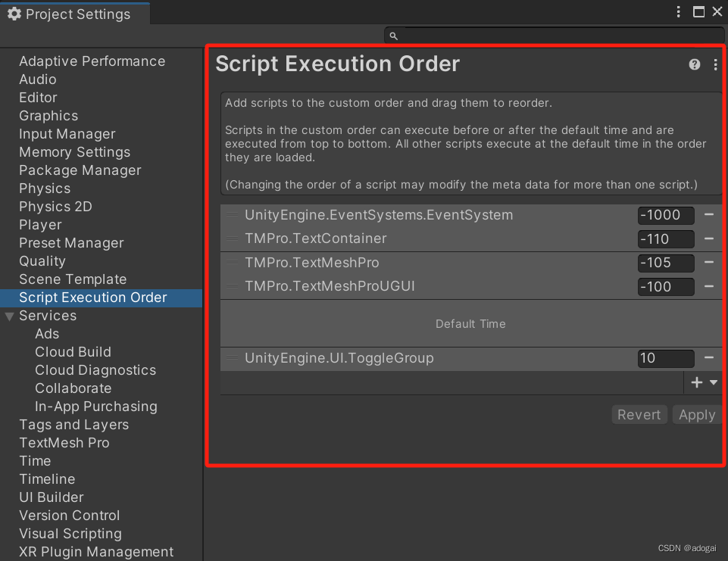Screen dimensions: 728x561
Task: Open Player settings
Action: 40,225
